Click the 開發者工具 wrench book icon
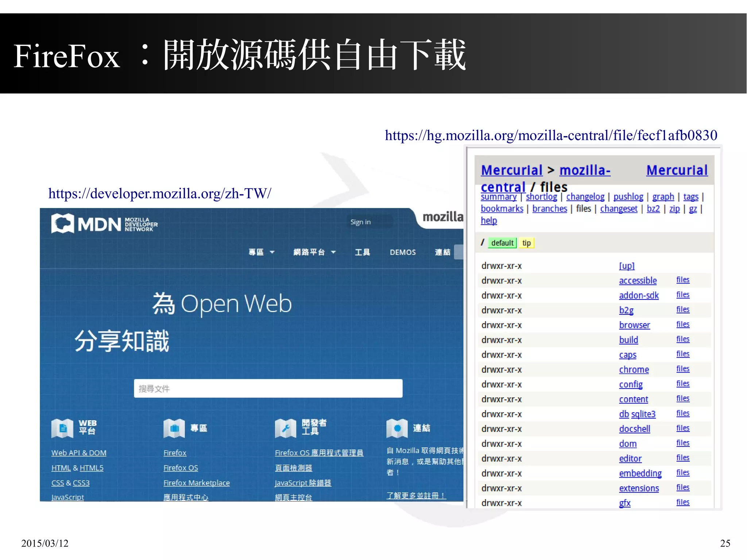Image resolution: width=747 pixels, height=560 pixels. pyautogui.click(x=286, y=428)
